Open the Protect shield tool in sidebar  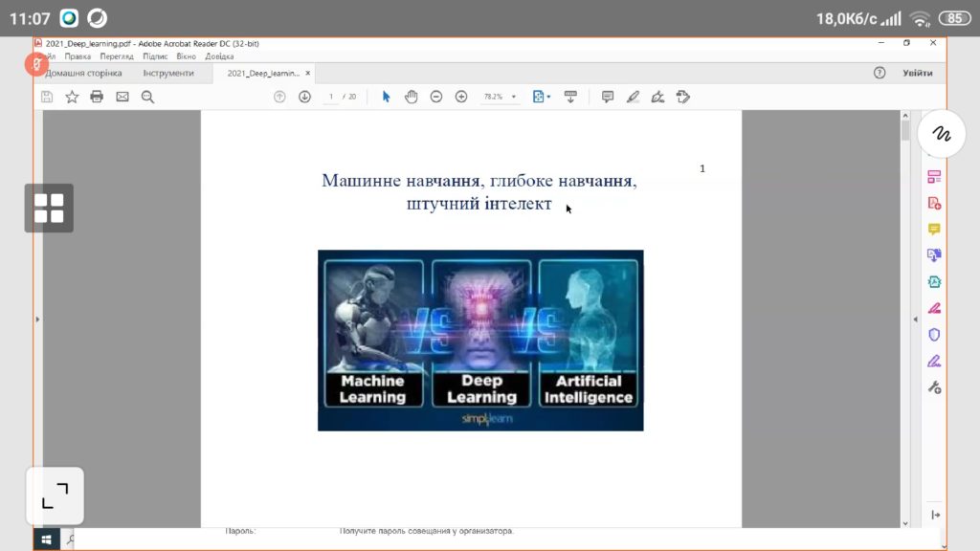(934, 334)
